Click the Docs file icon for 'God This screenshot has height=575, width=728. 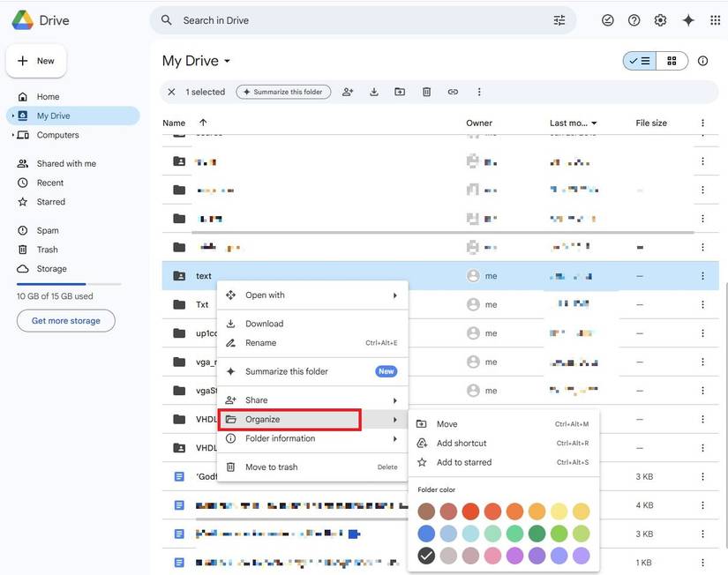coord(179,476)
